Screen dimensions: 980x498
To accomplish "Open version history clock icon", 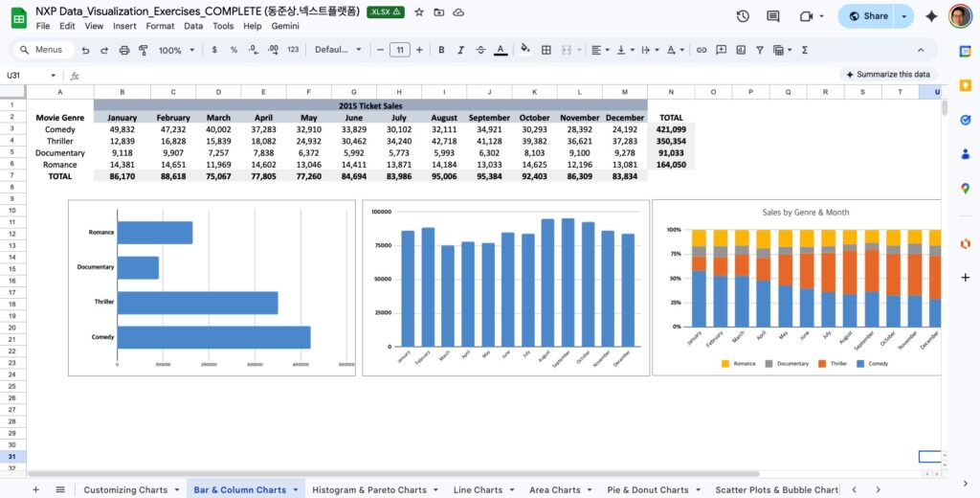I will 743,16.
